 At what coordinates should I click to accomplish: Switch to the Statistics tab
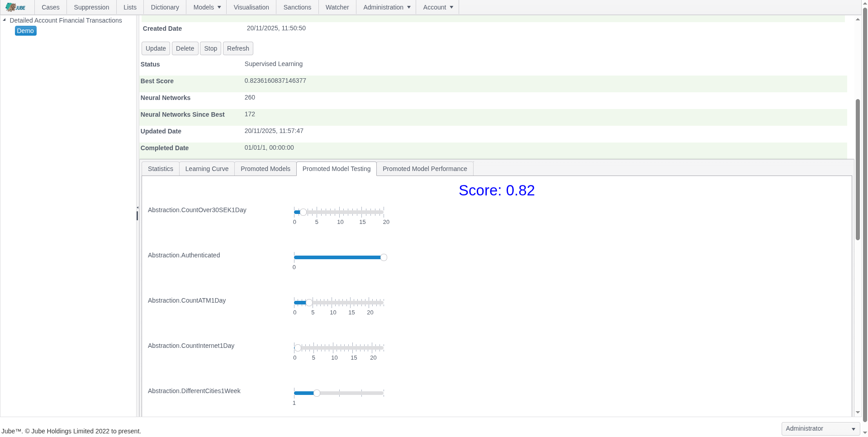(x=160, y=168)
